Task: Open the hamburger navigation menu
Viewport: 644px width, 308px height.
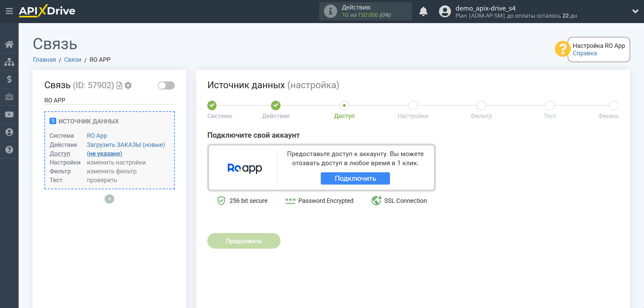Action: 9,11
